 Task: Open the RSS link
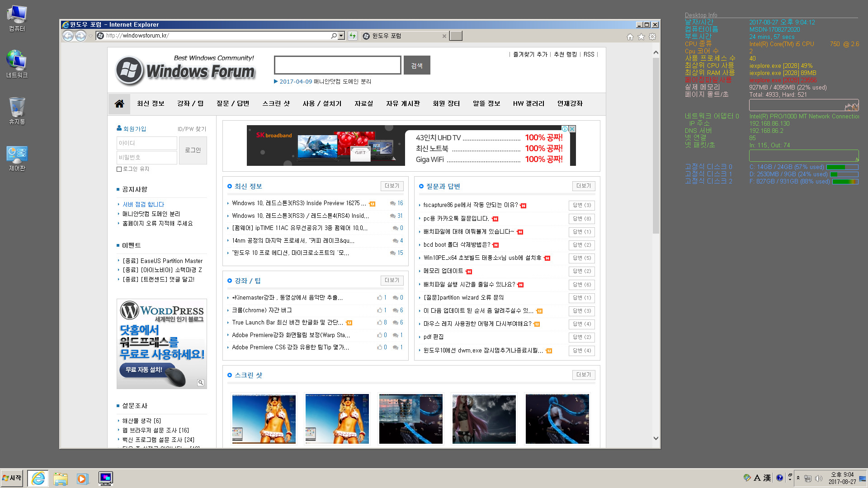pyautogui.click(x=589, y=54)
